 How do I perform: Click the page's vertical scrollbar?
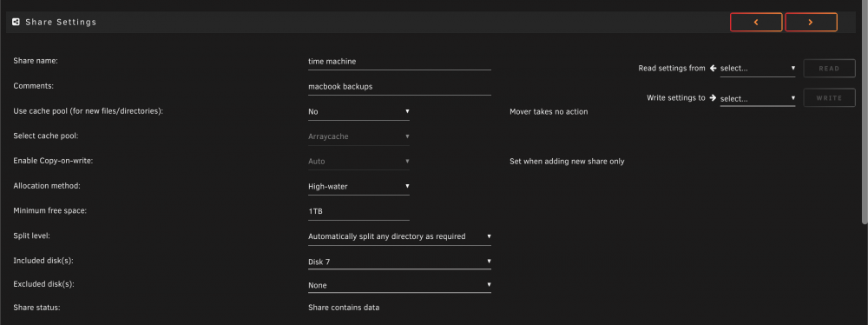[865, 111]
